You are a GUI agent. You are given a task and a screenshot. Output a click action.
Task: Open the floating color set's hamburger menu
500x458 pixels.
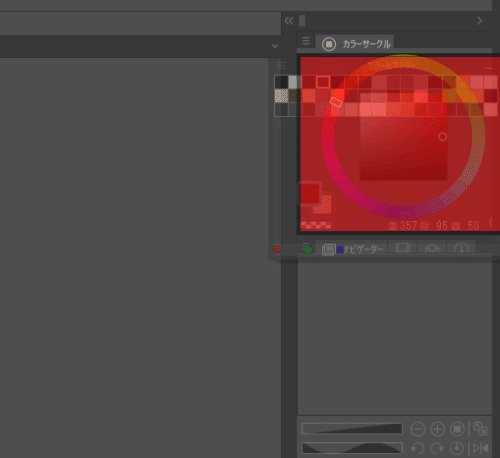pos(281,65)
